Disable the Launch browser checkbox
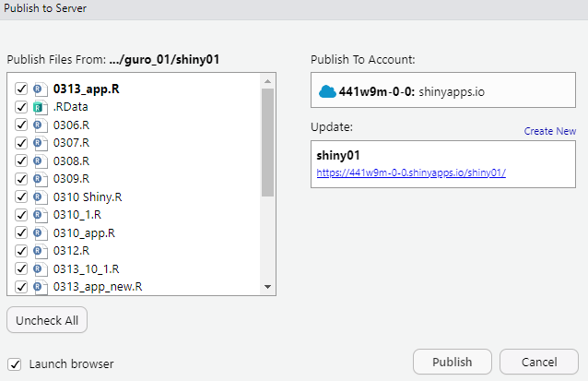The width and height of the screenshot is (588, 381). pyautogui.click(x=14, y=364)
